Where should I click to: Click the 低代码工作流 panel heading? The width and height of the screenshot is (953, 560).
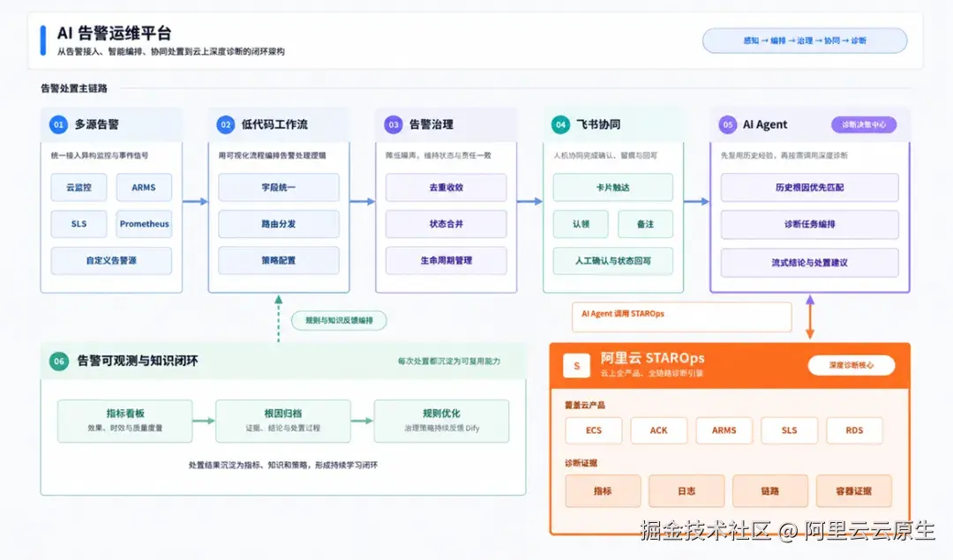(274, 124)
